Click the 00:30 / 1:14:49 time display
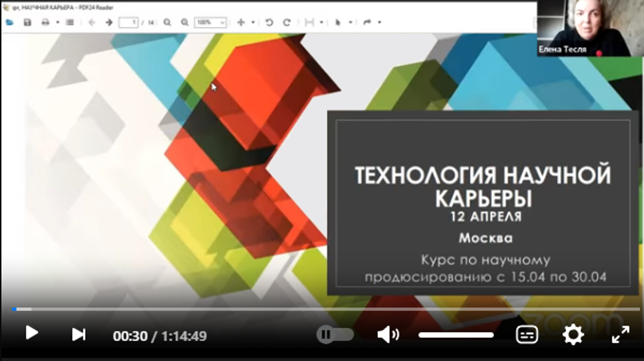Screen dimensions: 644x361 pyautogui.click(x=160, y=336)
